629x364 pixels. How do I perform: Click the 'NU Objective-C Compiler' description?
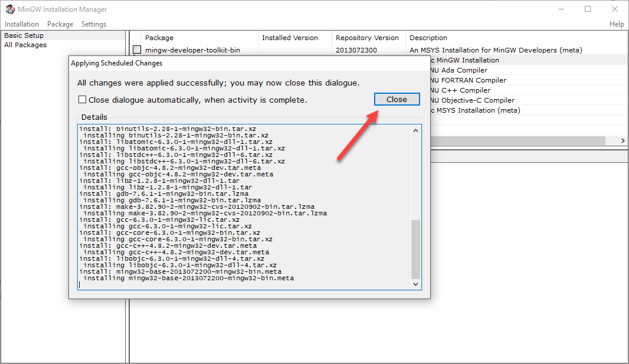(x=473, y=100)
